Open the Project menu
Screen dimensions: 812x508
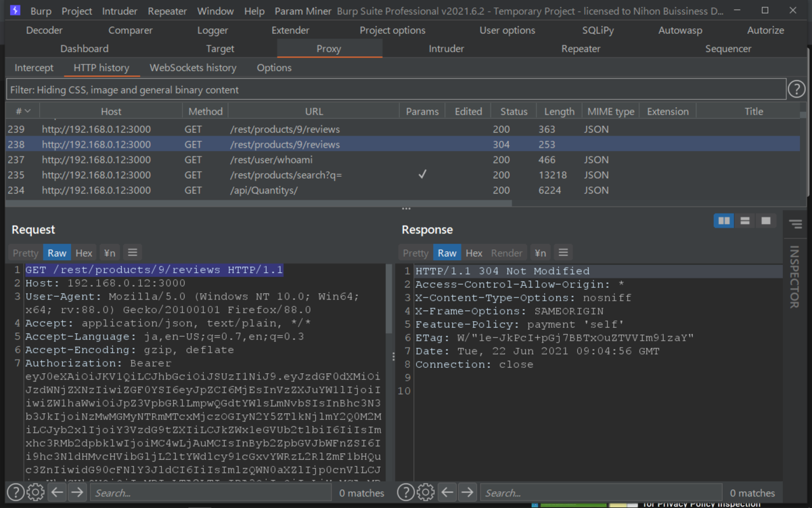point(77,11)
